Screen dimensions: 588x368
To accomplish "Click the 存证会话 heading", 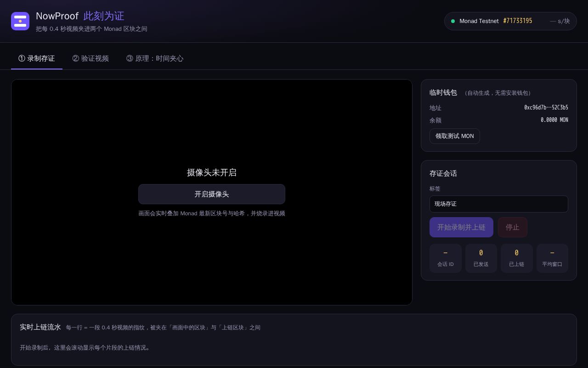I will (443, 173).
